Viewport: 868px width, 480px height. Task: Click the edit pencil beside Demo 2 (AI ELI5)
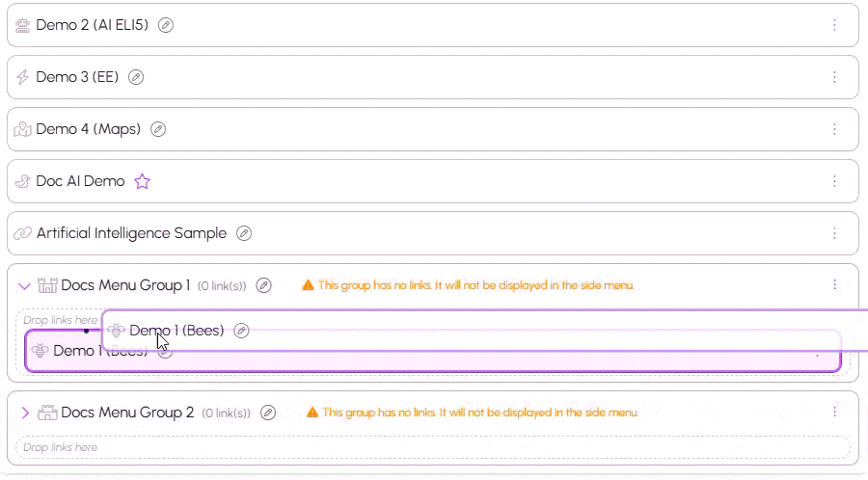166,25
